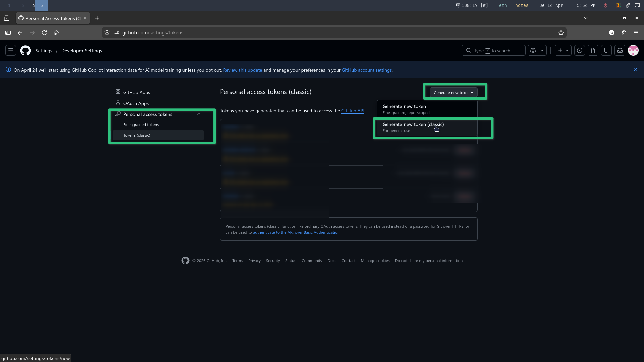This screenshot has height=362, width=644.
Task: Open GitHub global navigation hamburger menu
Action: [11, 51]
